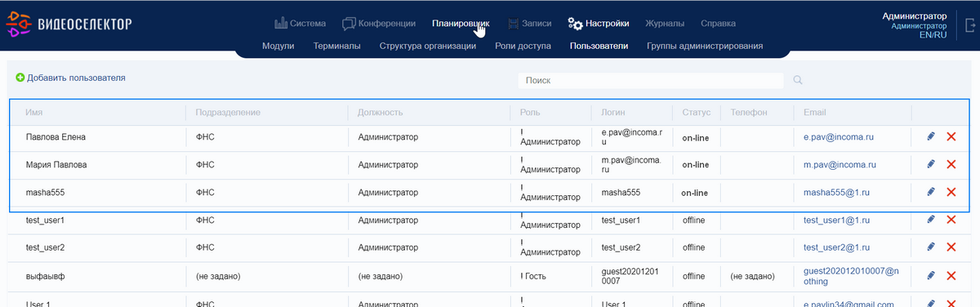Viewport: 980px width, 307px height.
Task: Switch to the Роли доступа tab
Action: coord(523,46)
